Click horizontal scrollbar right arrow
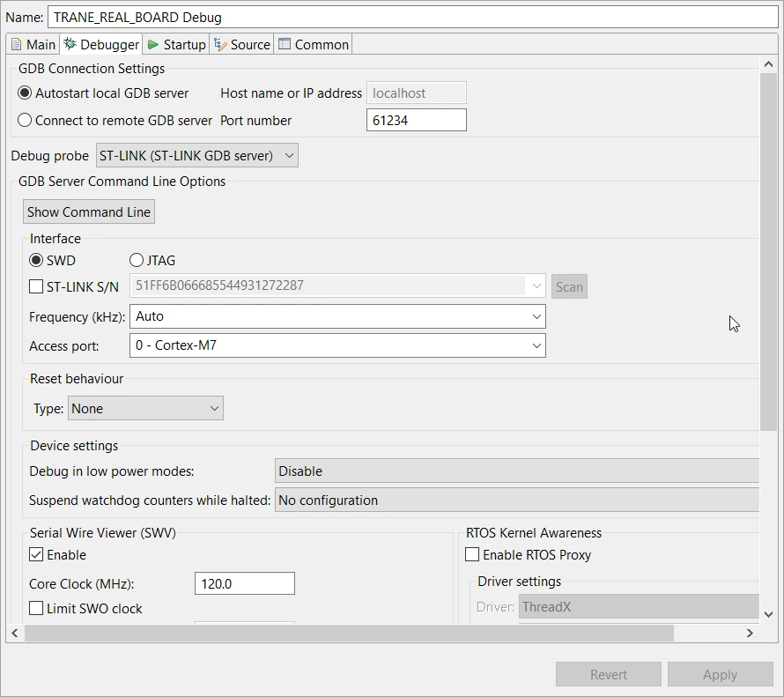 (750, 633)
